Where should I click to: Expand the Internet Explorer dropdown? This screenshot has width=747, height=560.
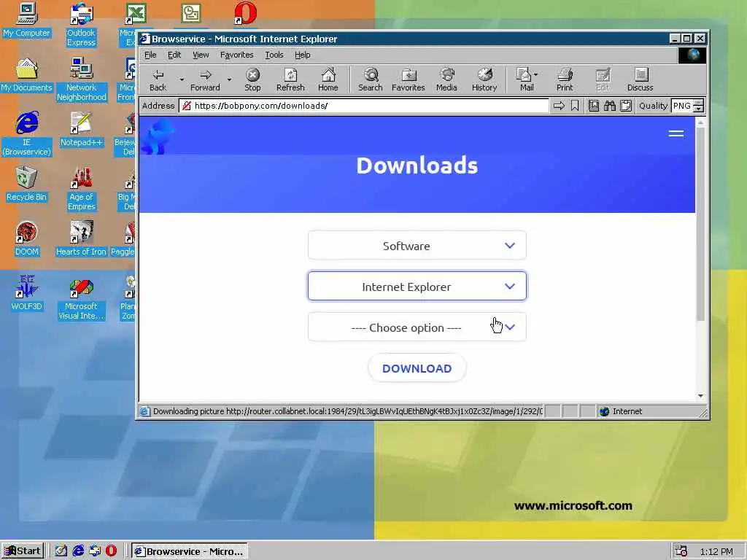pyautogui.click(x=417, y=286)
